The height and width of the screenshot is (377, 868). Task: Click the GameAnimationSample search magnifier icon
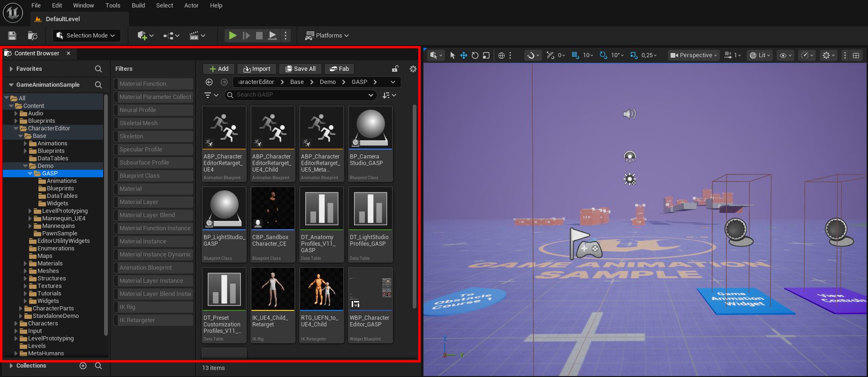(98, 85)
